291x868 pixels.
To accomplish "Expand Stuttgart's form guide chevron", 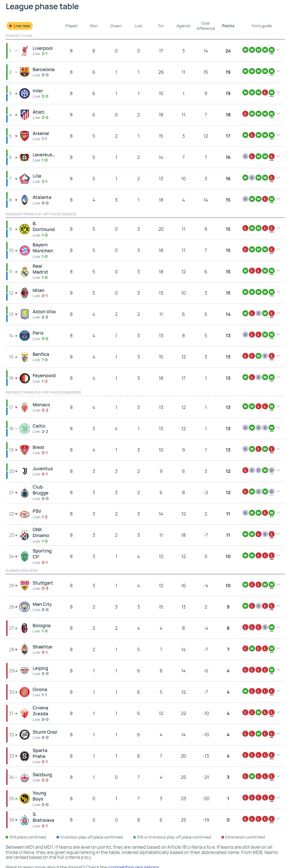I will coord(278,585).
